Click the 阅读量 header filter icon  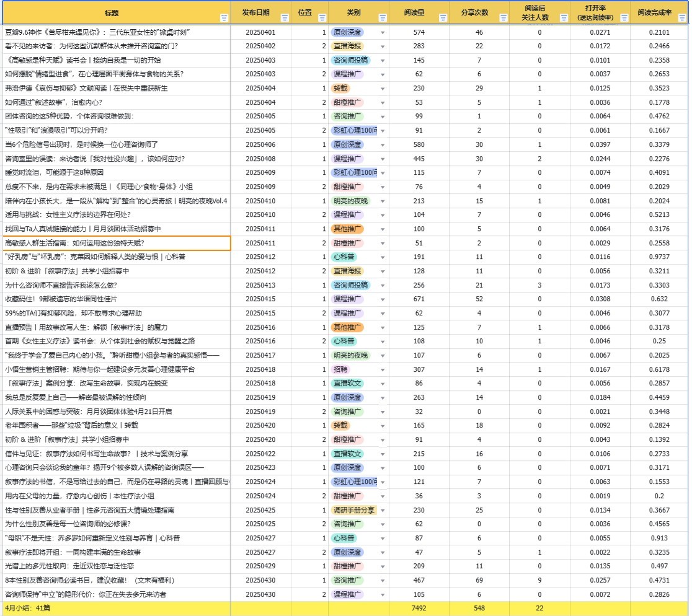443,18
